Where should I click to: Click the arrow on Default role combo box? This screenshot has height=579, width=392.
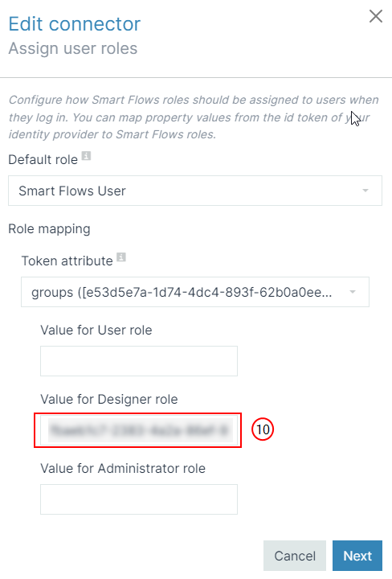point(365,191)
